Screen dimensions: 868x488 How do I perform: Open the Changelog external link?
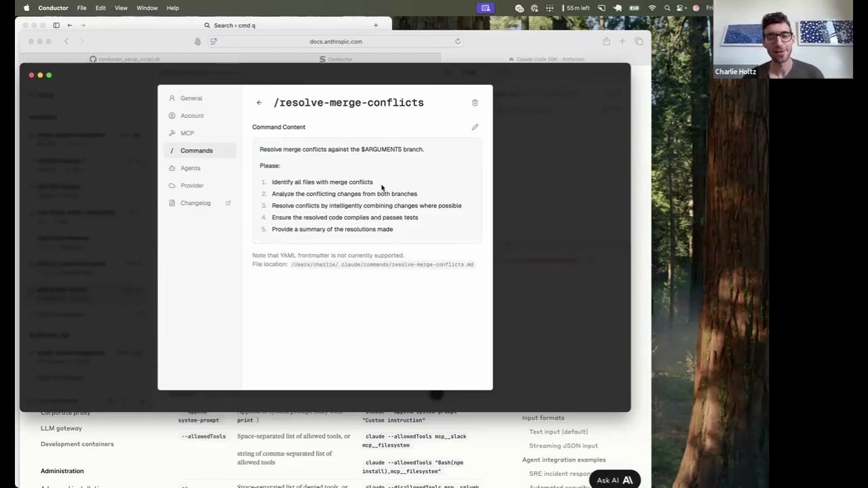point(199,203)
